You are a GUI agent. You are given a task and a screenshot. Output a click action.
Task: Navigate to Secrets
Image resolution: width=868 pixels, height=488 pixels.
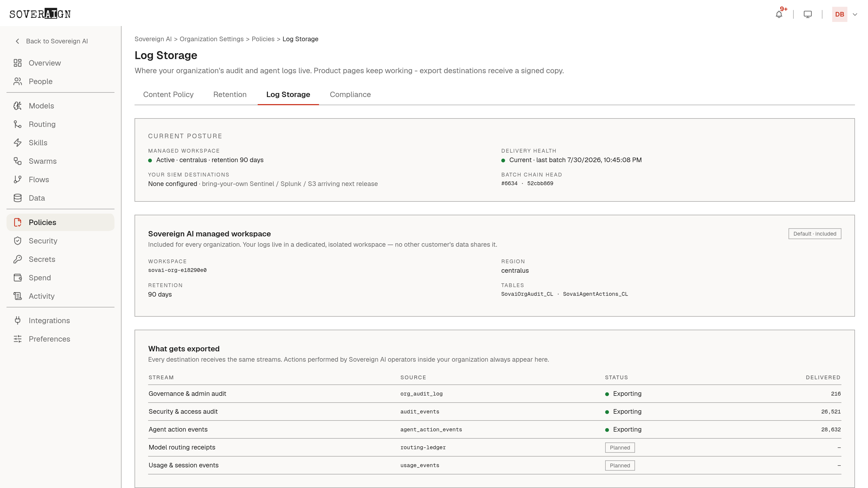60,259
